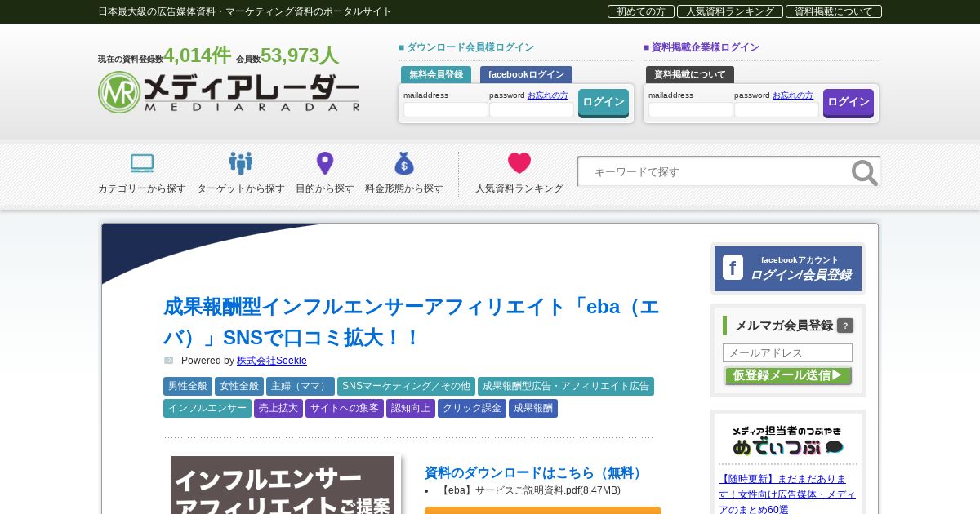Select the インフルエンサー tag

point(207,408)
